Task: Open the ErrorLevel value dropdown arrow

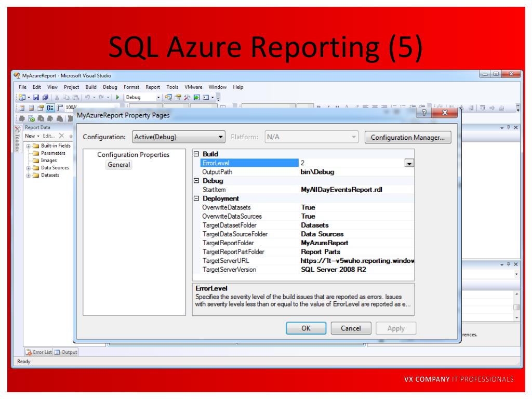Action: 409,163
